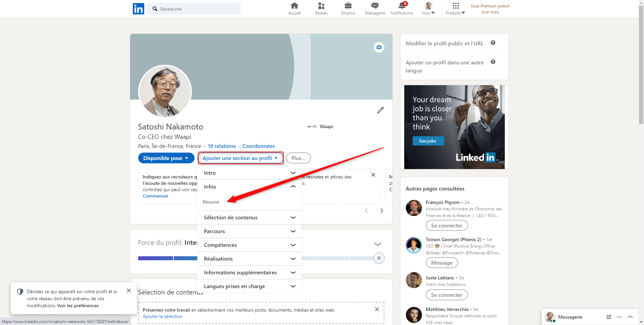This screenshot has width=644, height=325.
Task: Open the Emplois briefcase icon
Action: (x=348, y=6)
